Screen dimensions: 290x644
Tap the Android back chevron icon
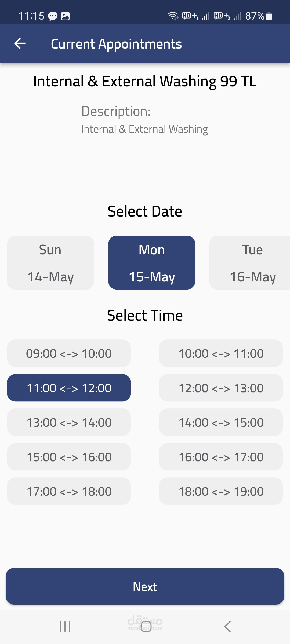227,627
